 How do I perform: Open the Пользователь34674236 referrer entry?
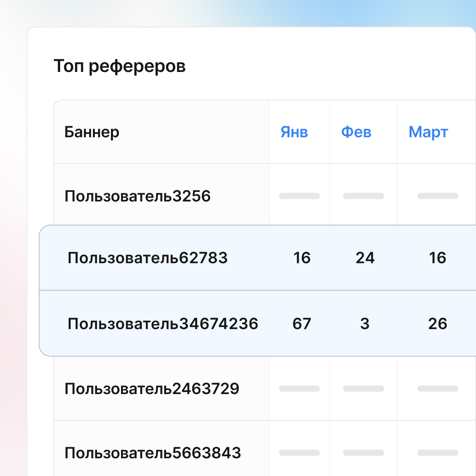(x=163, y=324)
